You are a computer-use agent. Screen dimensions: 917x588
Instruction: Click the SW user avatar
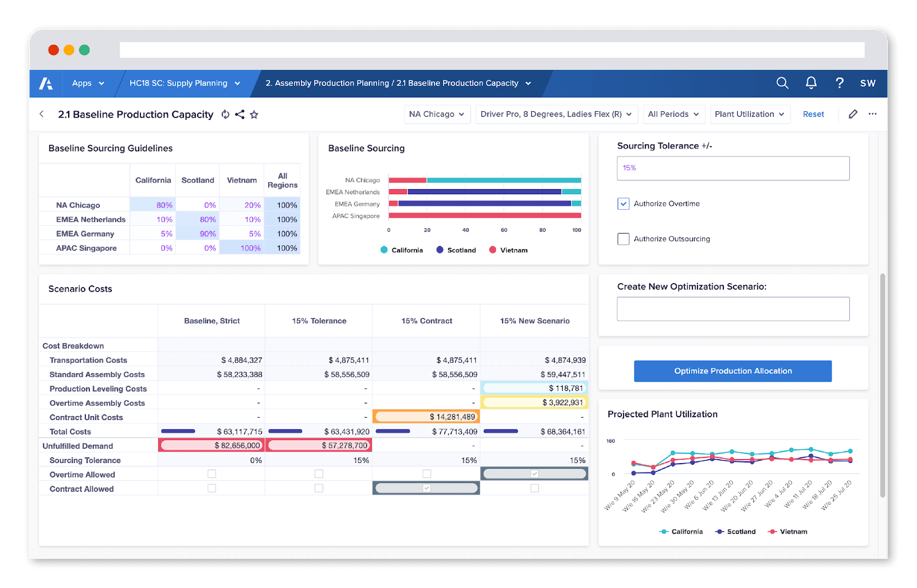pyautogui.click(x=868, y=83)
